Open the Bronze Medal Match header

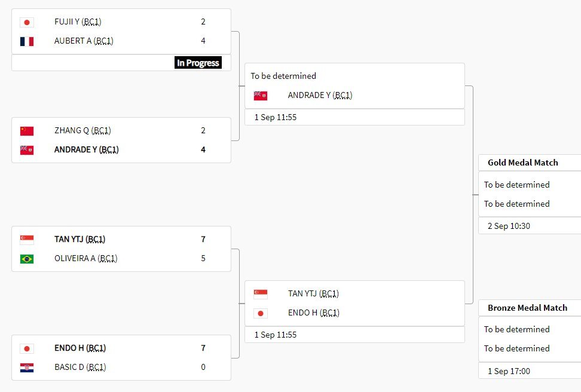[x=527, y=308]
